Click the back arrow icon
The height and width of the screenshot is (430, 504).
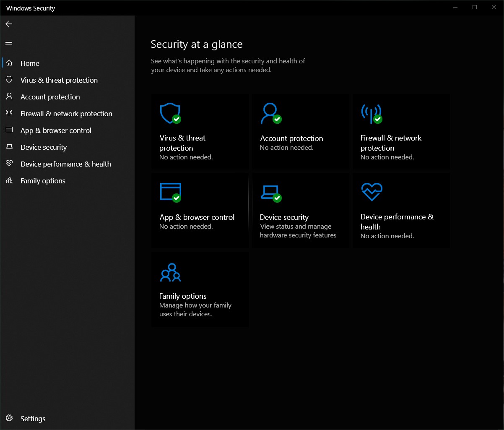[x=9, y=24]
